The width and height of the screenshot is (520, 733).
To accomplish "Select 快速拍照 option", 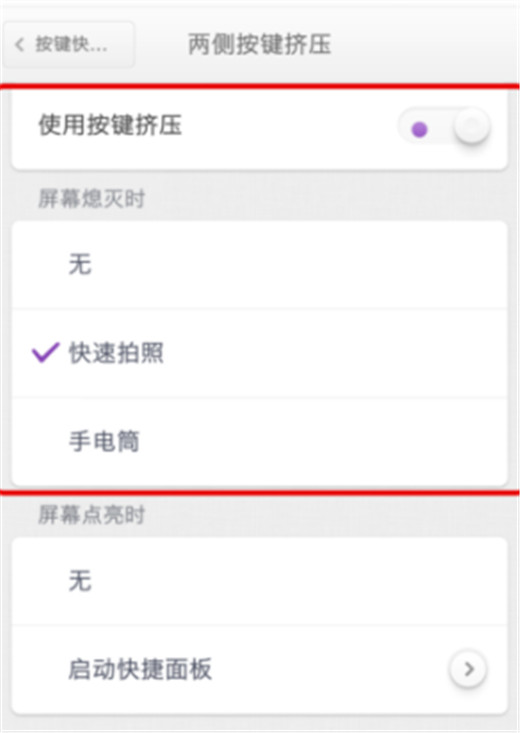I will click(x=260, y=353).
